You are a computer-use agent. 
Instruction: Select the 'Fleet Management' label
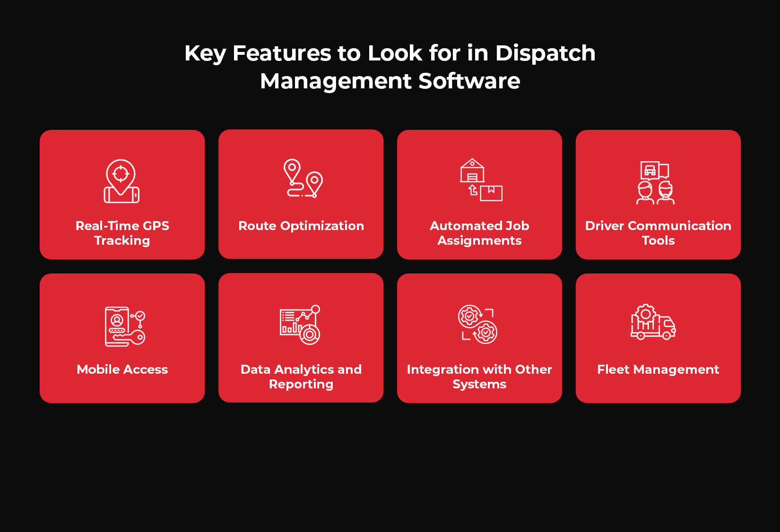658,369
